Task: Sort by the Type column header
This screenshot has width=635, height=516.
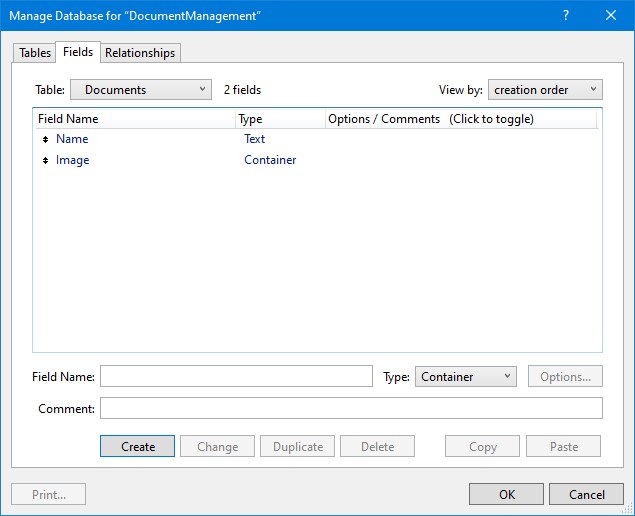Action: [x=280, y=119]
